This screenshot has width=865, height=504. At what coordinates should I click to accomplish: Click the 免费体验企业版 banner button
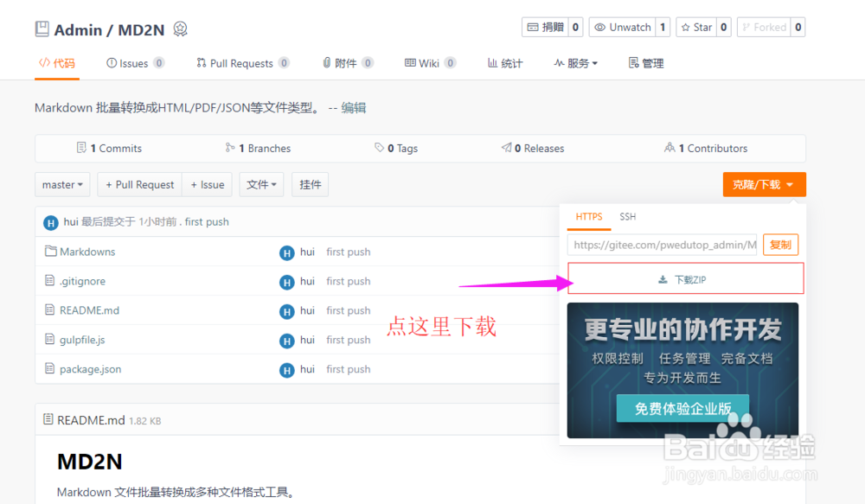[x=682, y=408]
